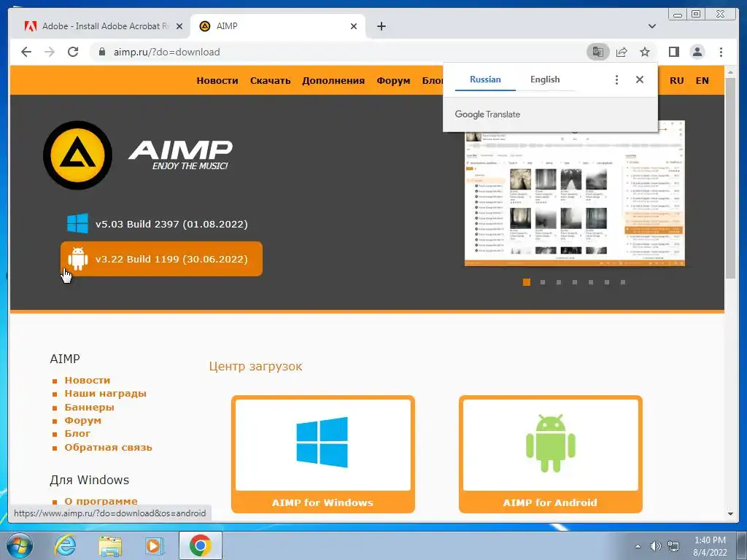Image resolution: width=747 pixels, height=560 pixels.
Task: Open sidebar link Наши награды
Action: click(x=105, y=393)
